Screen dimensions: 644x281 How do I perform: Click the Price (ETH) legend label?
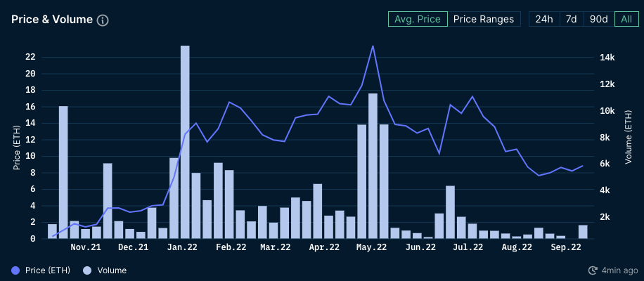coord(48,270)
